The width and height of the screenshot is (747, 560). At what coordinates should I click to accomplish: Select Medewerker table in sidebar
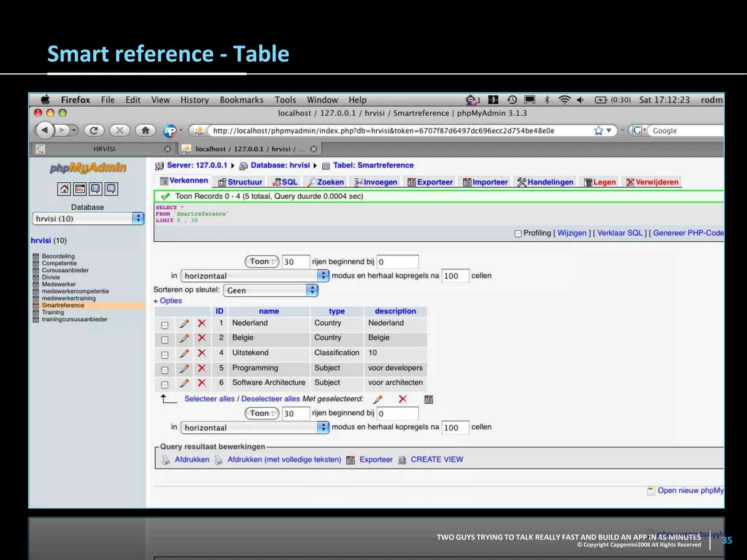click(59, 284)
